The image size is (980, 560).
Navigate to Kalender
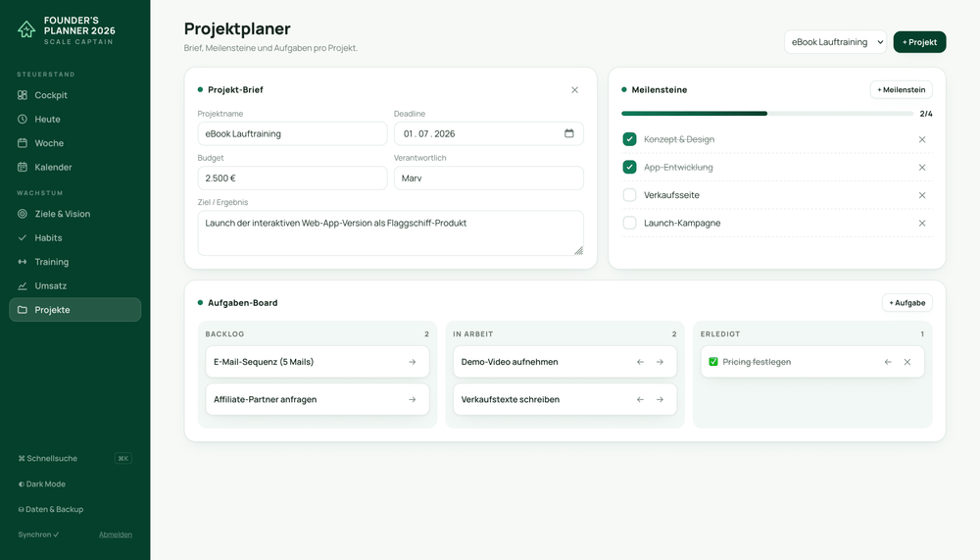[x=75, y=167]
